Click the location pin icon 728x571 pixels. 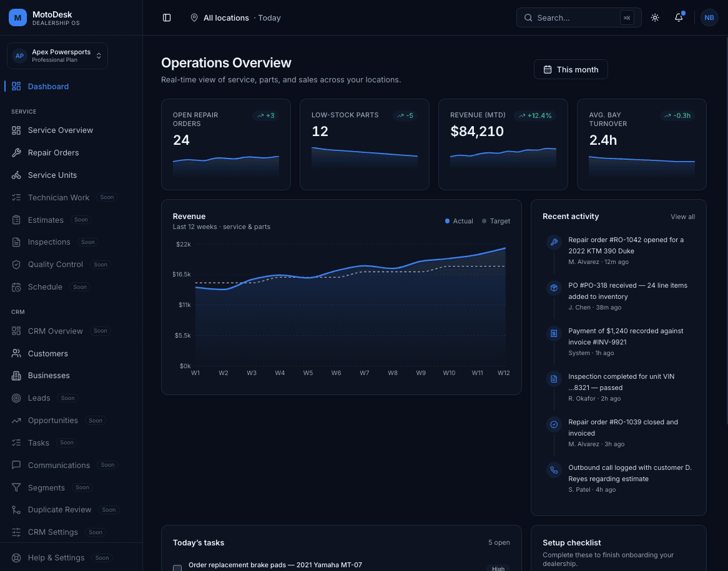pyautogui.click(x=194, y=17)
